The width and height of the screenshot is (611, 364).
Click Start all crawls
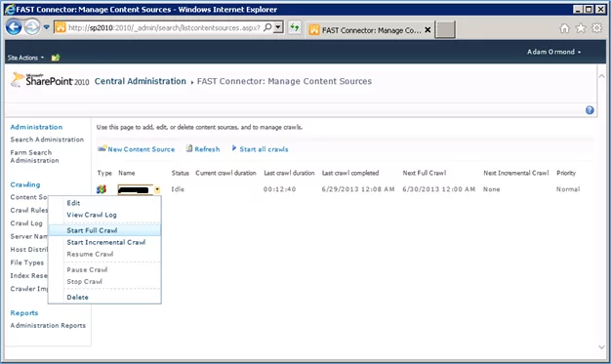[264, 149]
